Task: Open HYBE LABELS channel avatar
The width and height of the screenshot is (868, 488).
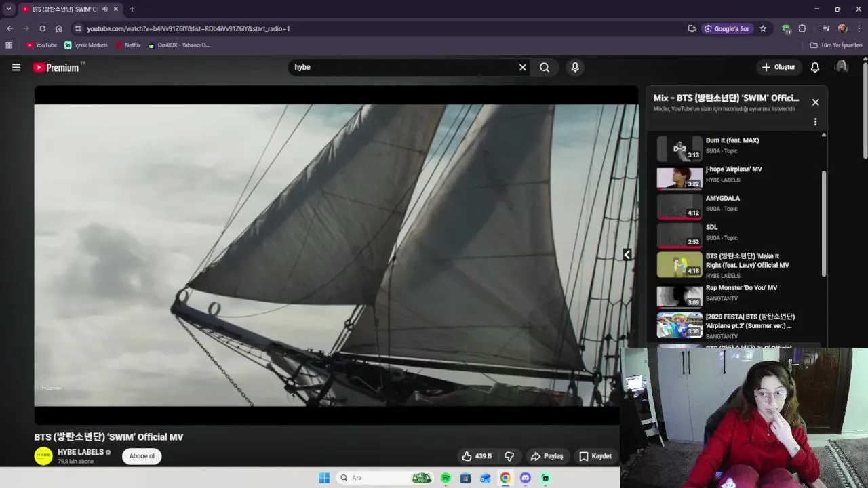Action: click(x=43, y=455)
